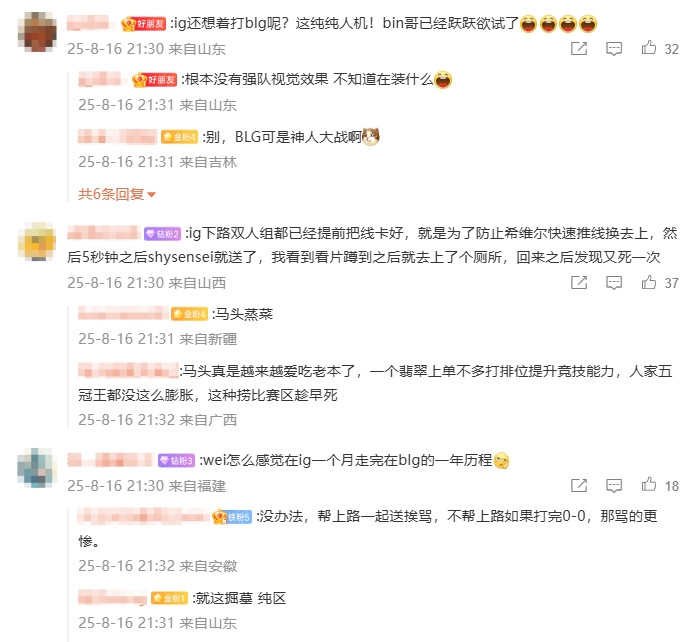Click share icon on the ig打blg comment
This screenshot has width=693, height=642.
pyautogui.click(x=579, y=48)
